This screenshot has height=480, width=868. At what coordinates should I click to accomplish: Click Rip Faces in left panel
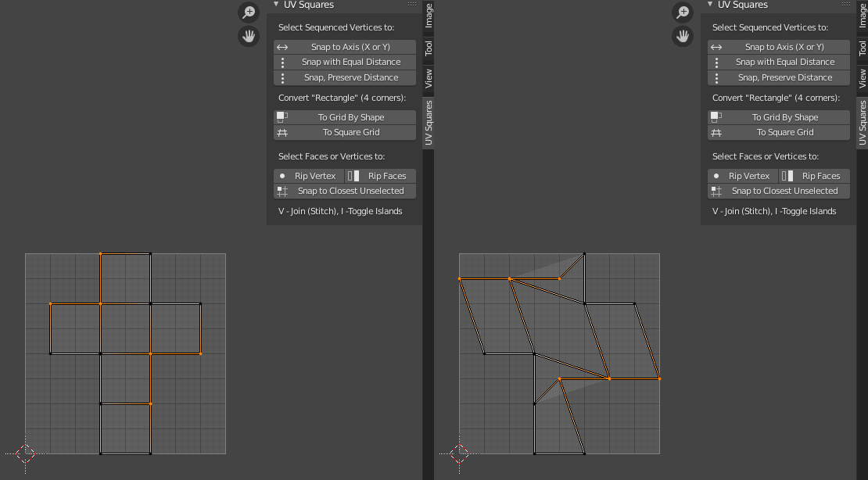coord(381,176)
